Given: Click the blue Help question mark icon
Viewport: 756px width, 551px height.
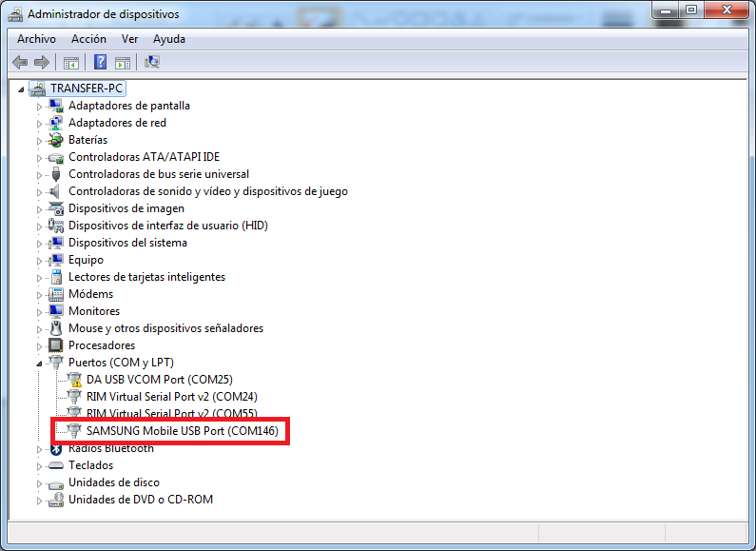Looking at the screenshot, I should pos(100,63).
